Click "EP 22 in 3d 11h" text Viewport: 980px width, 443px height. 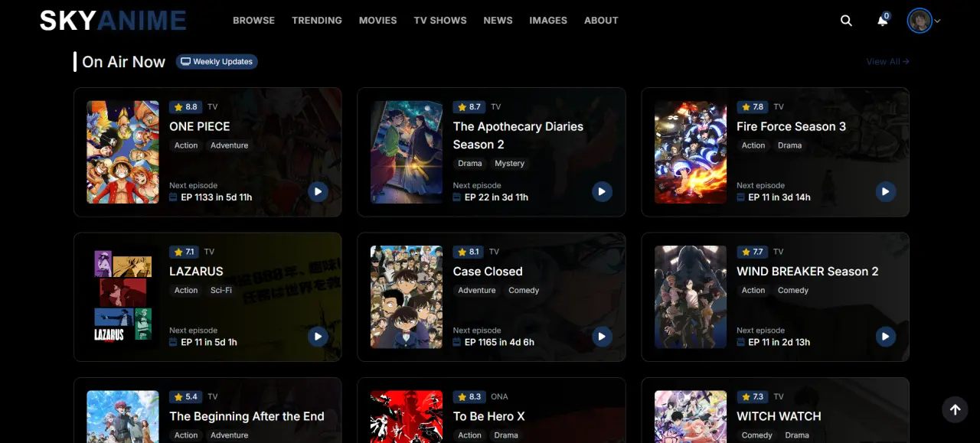tap(497, 197)
